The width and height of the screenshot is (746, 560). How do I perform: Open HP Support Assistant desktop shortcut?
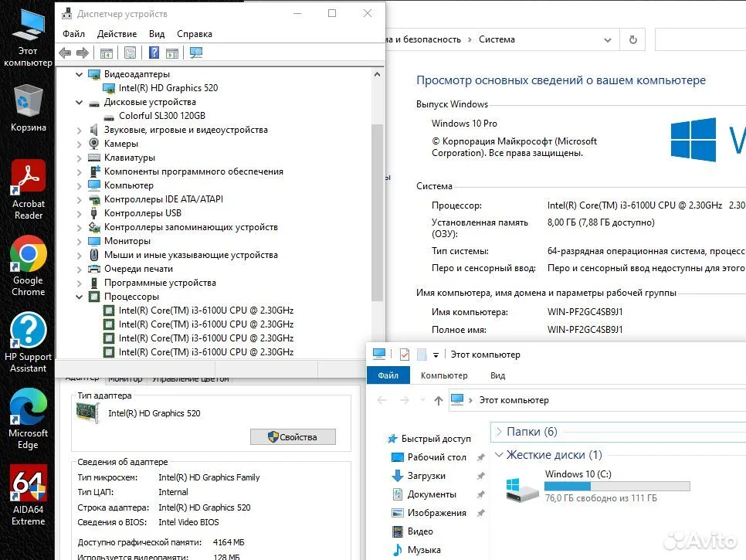click(x=28, y=343)
